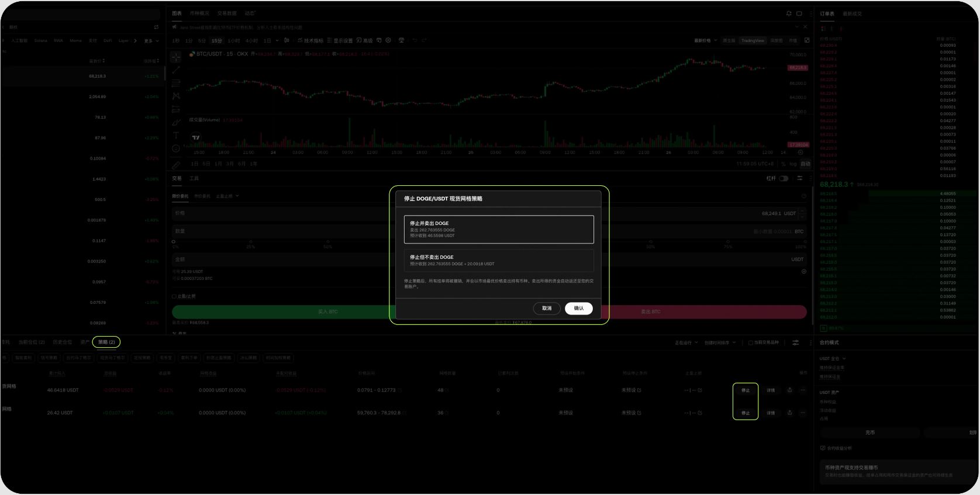
Task: Expand the chart to fullscreen
Action: (807, 40)
